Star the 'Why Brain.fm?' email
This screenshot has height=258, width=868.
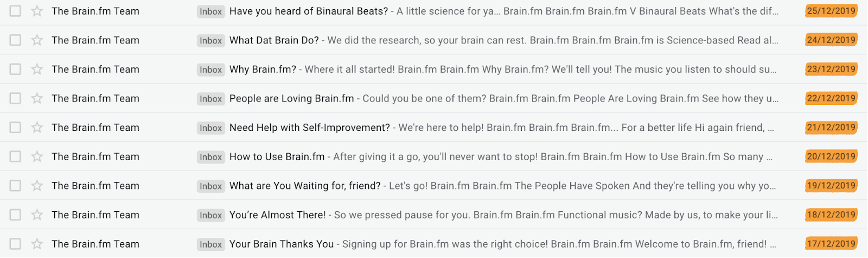tap(37, 69)
